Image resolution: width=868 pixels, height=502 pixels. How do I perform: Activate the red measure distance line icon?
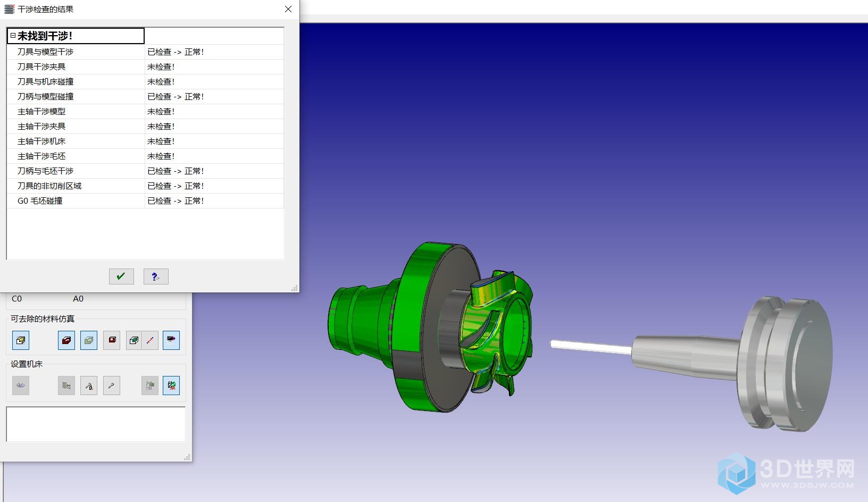coord(150,340)
